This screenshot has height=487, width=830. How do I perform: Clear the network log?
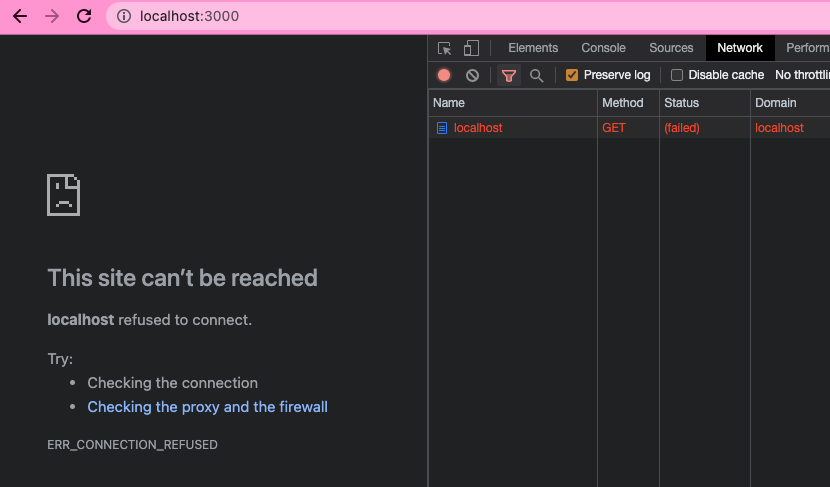473,75
